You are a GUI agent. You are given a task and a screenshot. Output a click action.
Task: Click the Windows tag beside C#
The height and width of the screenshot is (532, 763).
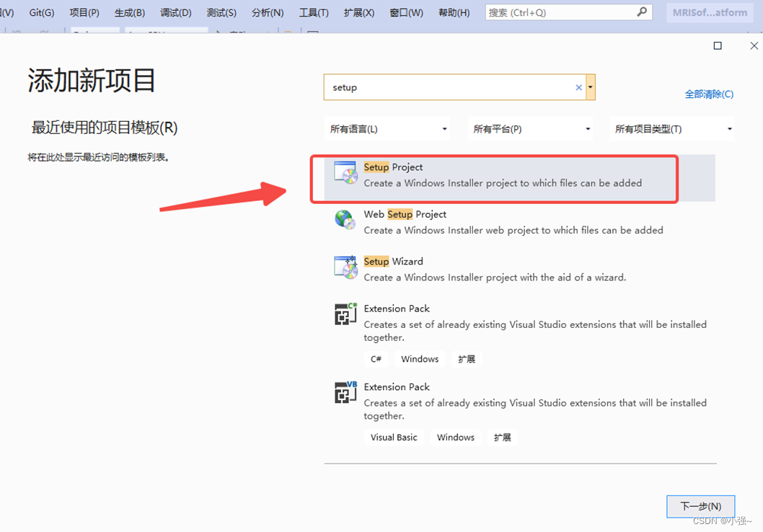[x=420, y=359]
